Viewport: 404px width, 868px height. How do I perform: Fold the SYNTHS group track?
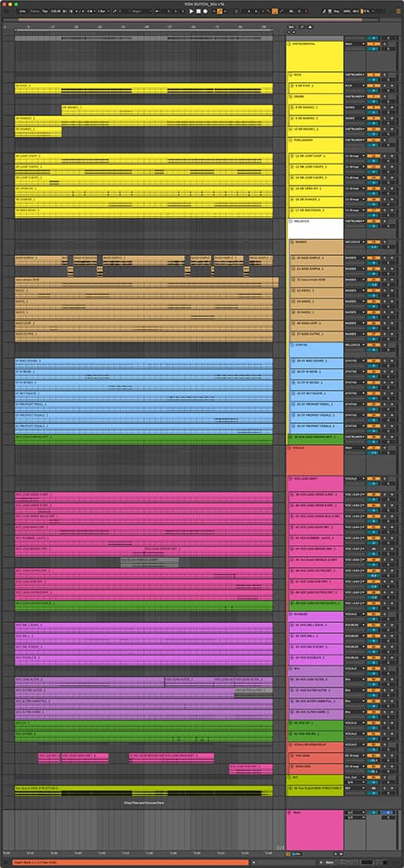(x=291, y=344)
